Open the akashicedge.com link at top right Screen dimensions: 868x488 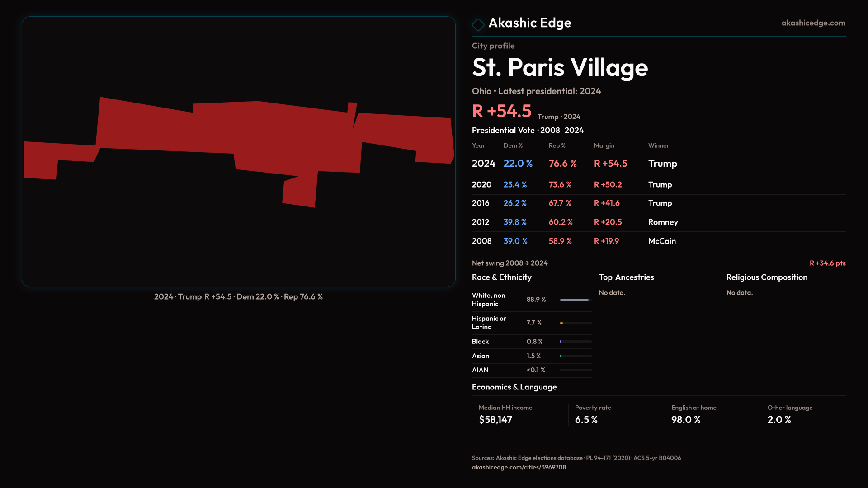813,23
